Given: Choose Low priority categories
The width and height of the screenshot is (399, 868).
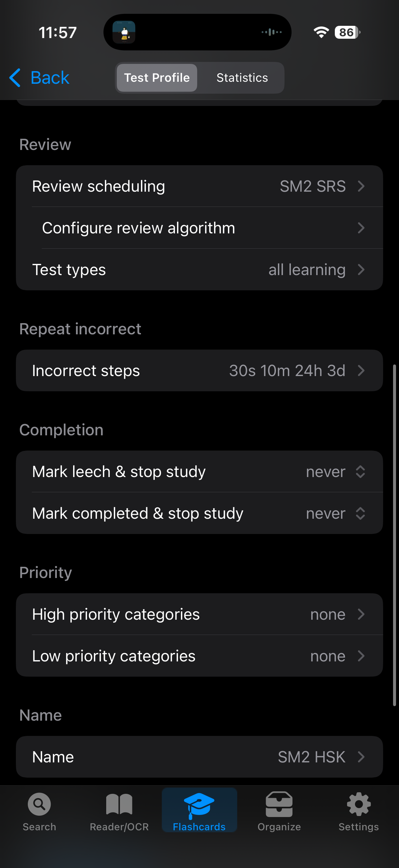Looking at the screenshot, I should (x=199, y=656).
